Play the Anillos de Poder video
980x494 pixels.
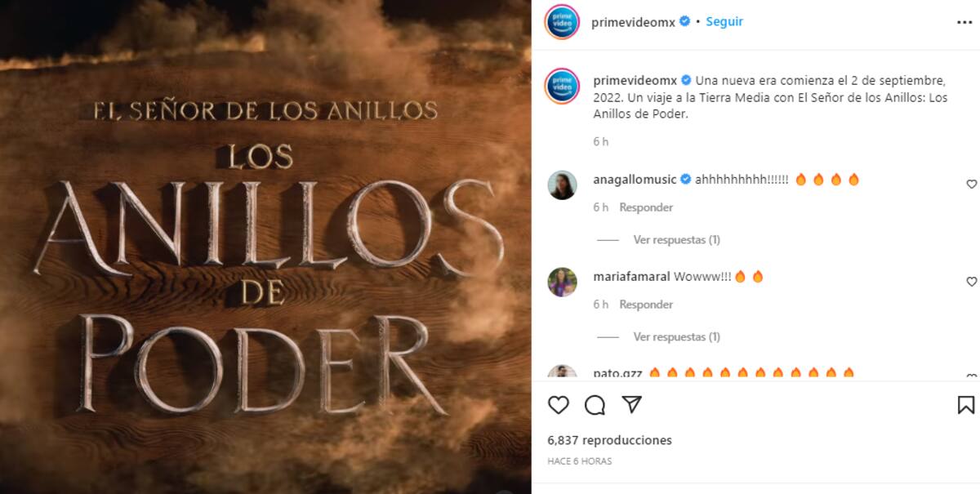click(x=265, y=247)
